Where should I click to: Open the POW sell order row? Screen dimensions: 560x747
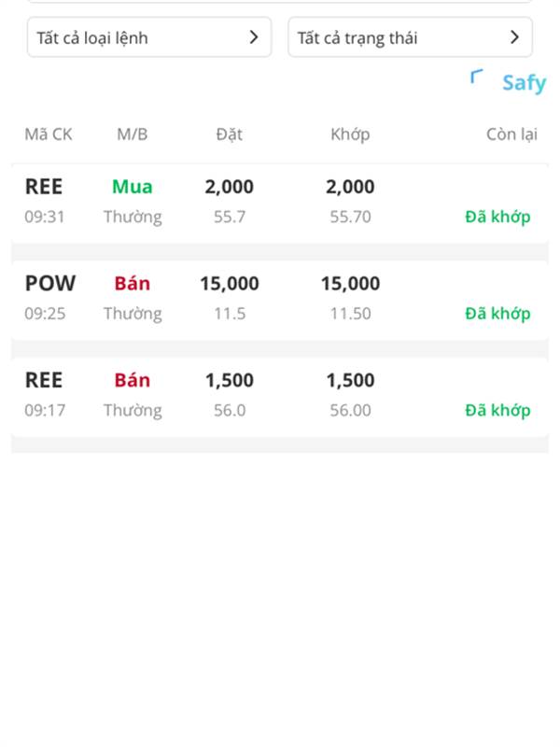click(279, 300)
